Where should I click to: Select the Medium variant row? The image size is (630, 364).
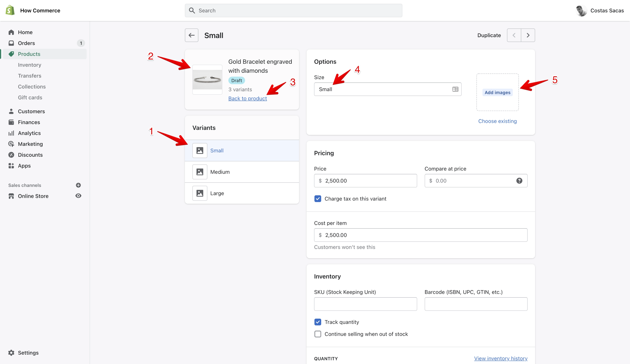coord(242,172)
